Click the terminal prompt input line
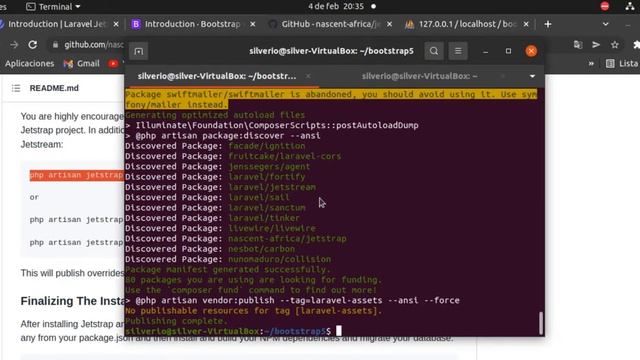Viewport: 640px width, 360px height. coord(233,331)
